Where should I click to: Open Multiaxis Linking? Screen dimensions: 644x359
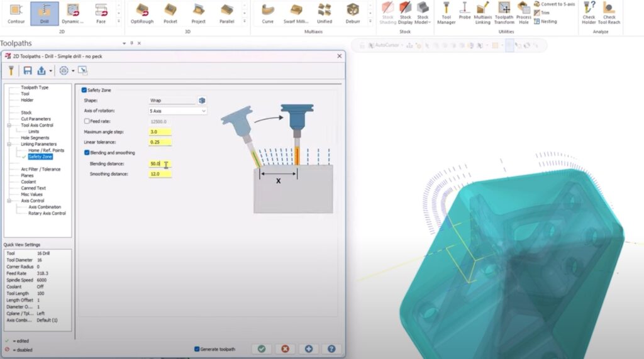pyautogui.click(x=483, y=13)
